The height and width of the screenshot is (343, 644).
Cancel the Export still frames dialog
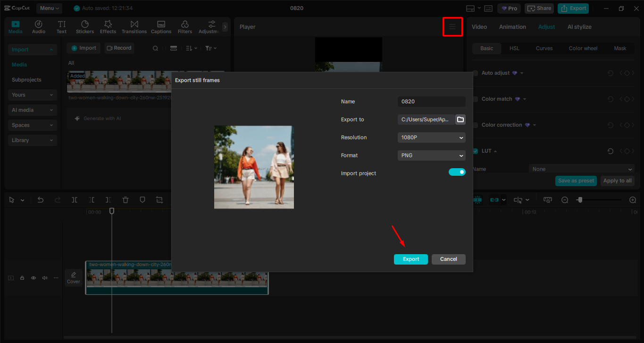pyautogui.click(x=448, y=259)
